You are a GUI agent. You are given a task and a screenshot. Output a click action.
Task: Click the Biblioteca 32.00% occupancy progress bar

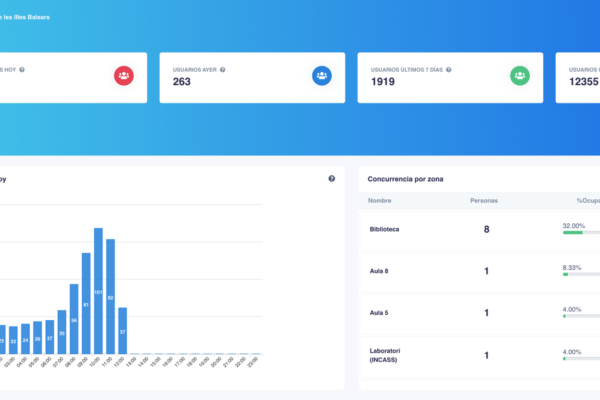pos(580,233)
